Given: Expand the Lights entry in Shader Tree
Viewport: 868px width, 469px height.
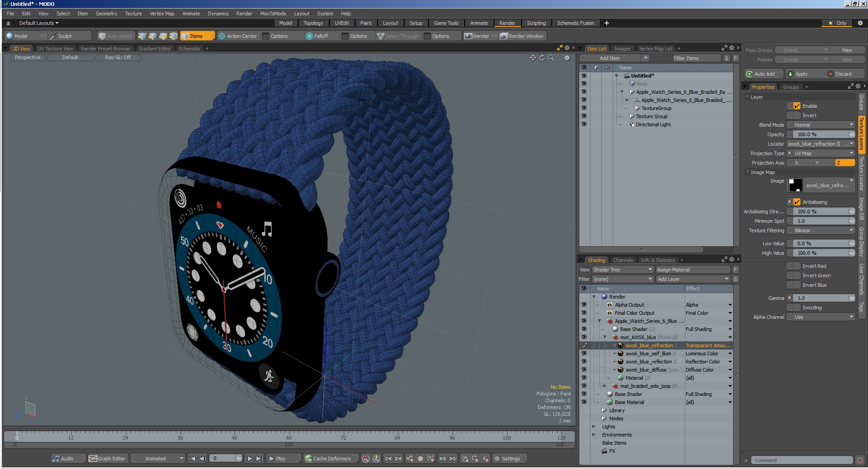Looking at the screenshot, I should [x=594, y=427].
